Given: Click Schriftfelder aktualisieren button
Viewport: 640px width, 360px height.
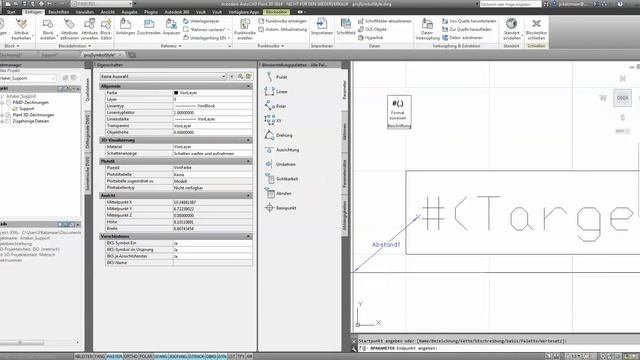Looking at the screenshot, I should [x=385, y=21].
